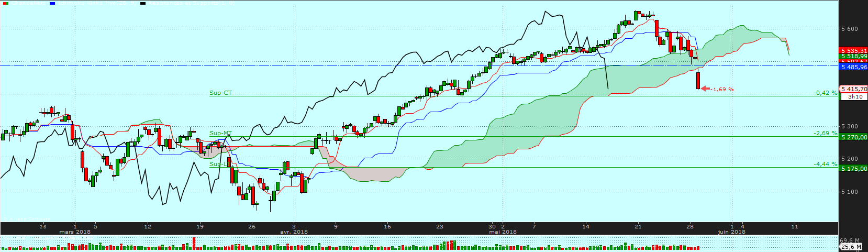The width and height of the screenshot is (868, 252).
Task: Click the 25,6 M volume value label
Action: click(x=851, y=246)
